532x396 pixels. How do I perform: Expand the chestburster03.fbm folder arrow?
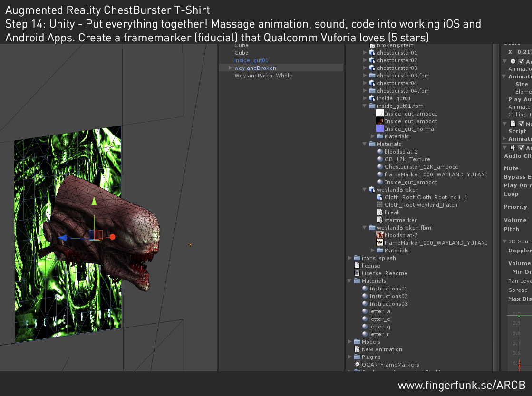[365, 75]
